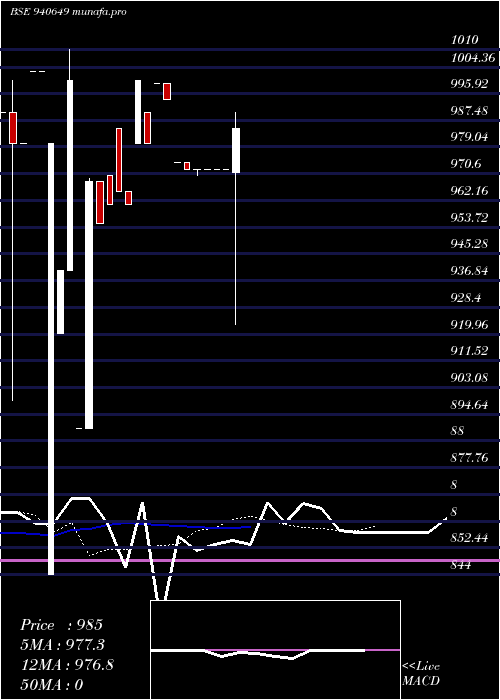Select the 953.72 price axis label
The image size is (500, 700).
click(x=469, y=217)
